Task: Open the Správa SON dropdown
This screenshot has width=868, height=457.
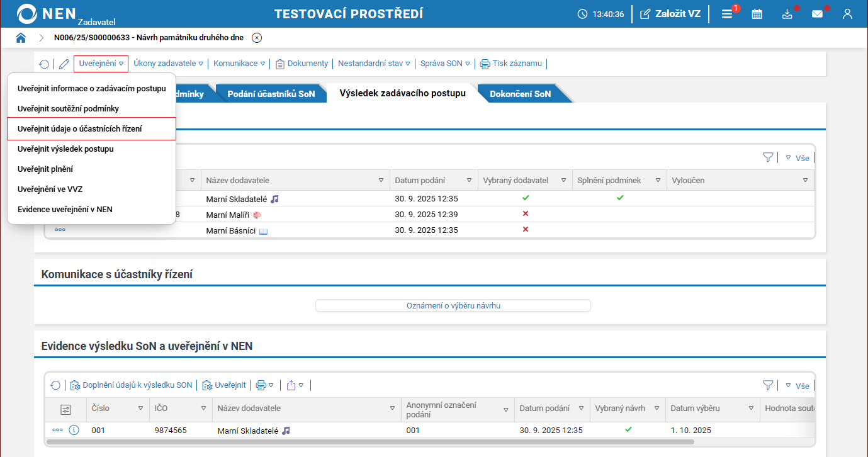Action: point(445,64)
